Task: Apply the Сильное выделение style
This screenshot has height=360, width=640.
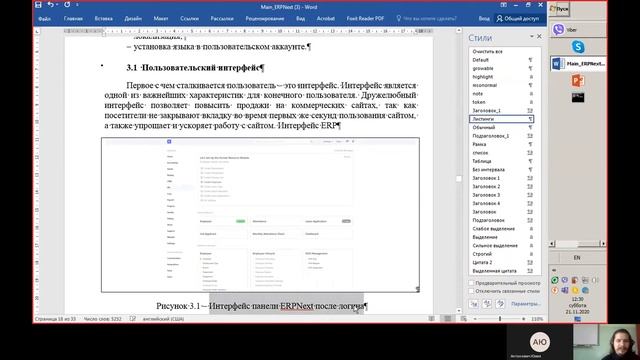Action: coord(501,246)
